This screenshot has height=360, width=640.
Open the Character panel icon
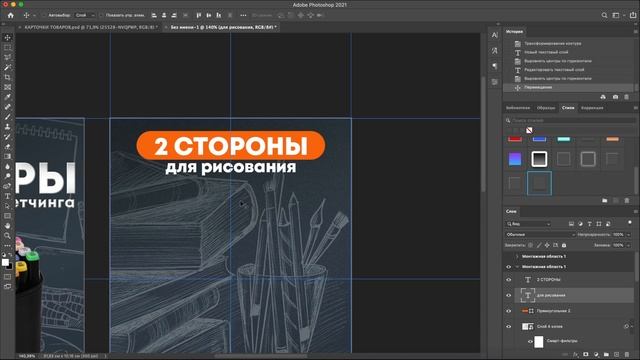495,35
